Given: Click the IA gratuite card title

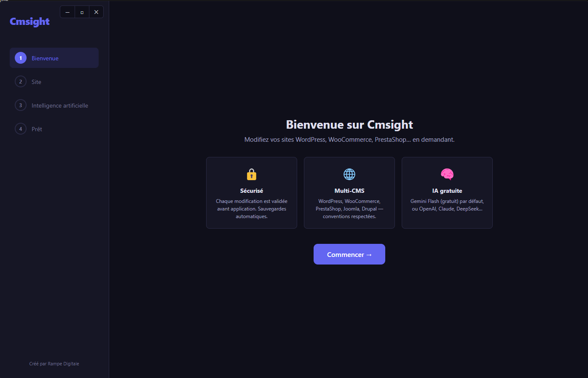Looking at the screenshot, I should 447,191.
